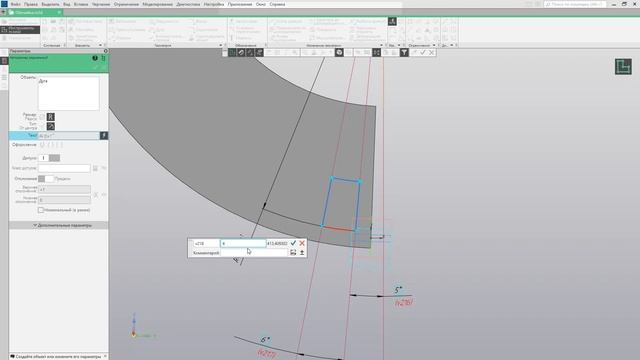The height and width of the screenshot is (360, 640).
Task: Open the Вставка menu
Action: pyautogui.click(x=81, y=4)
